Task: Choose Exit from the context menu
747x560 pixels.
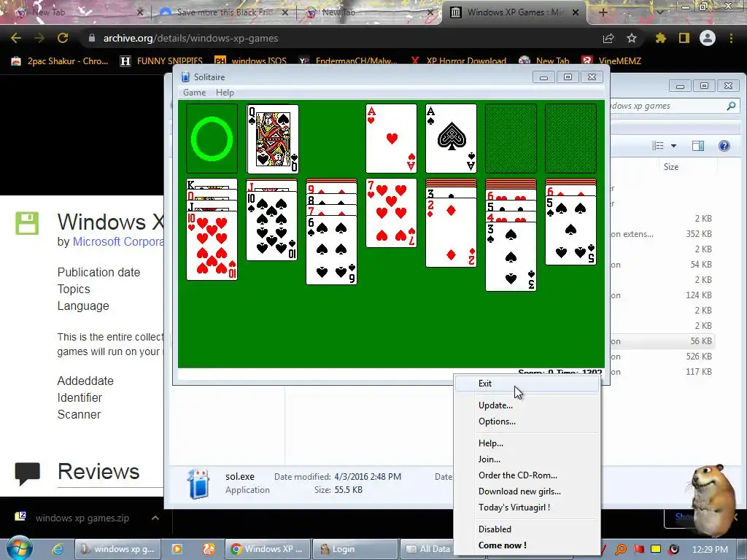Action: tap(527, 384)
